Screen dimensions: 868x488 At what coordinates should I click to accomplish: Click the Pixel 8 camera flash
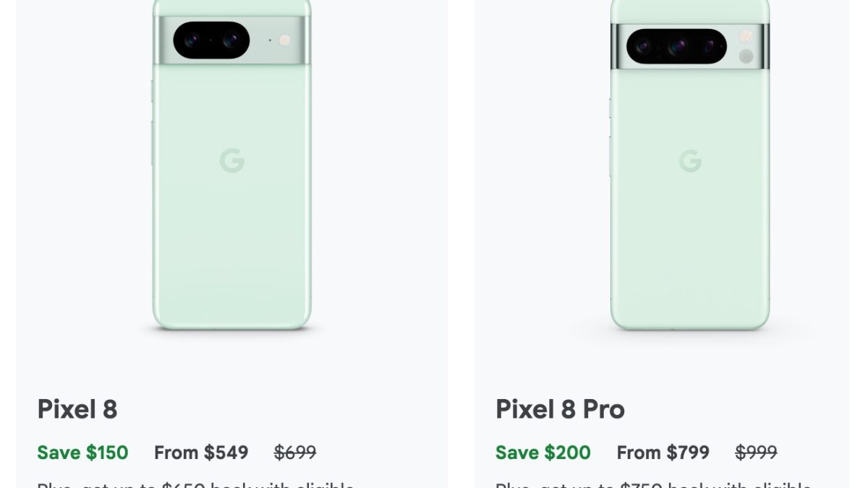coord(285,40)
